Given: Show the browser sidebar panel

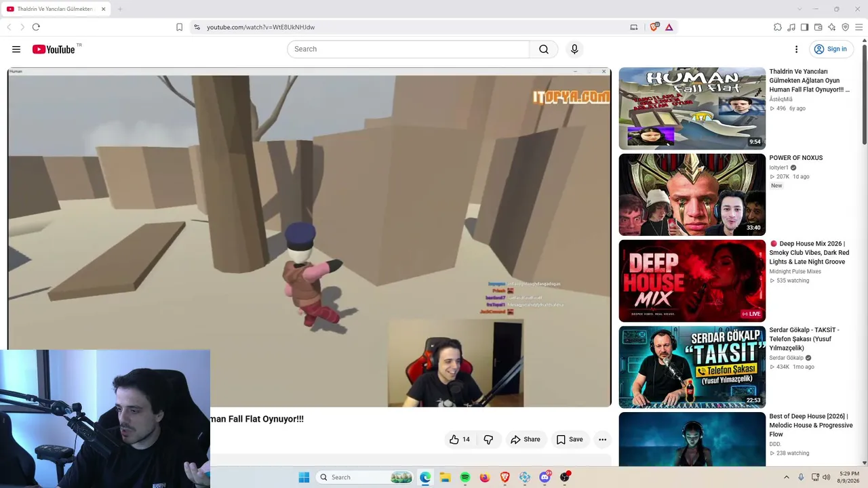Looking at the screenshot, I should (x=805, y=27).
